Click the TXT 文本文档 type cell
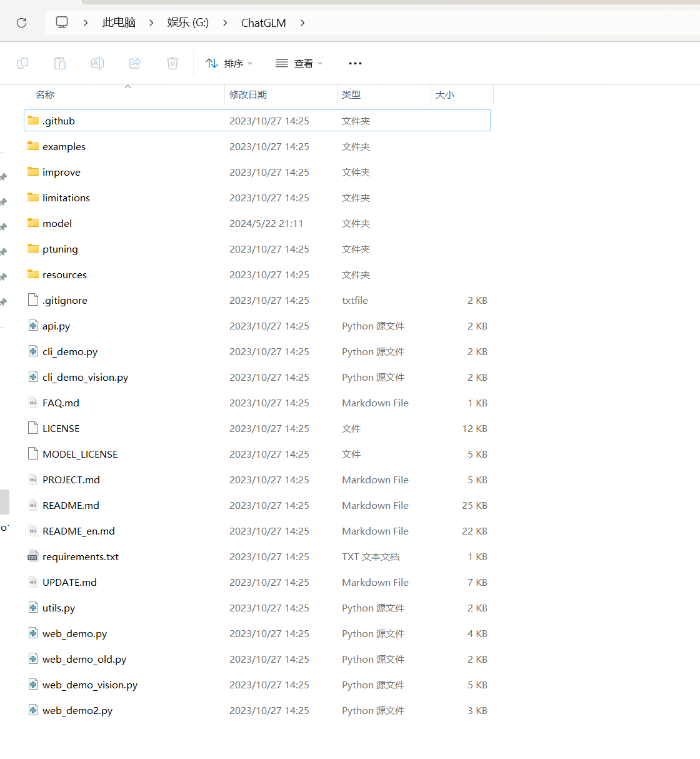Image resolution: width=700 pixels, height=759 pixels. [371, 556]
